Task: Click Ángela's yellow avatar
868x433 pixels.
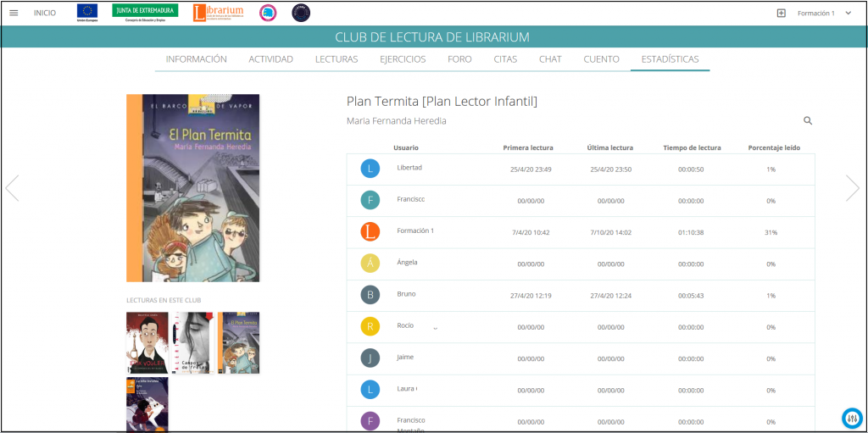Action: pos(370,264)
